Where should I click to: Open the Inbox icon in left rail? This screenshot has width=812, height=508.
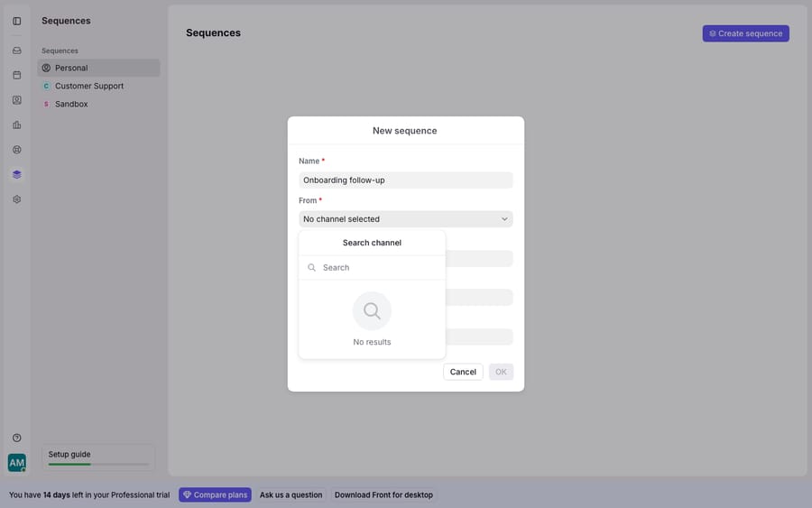click(x=17, y=51)
